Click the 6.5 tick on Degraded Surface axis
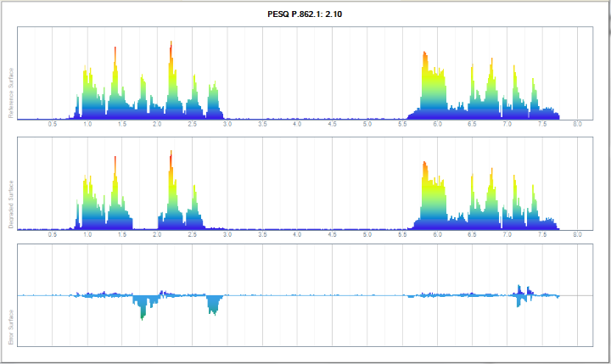The width and height of the screenshot is (611, 364). (472, 234)
